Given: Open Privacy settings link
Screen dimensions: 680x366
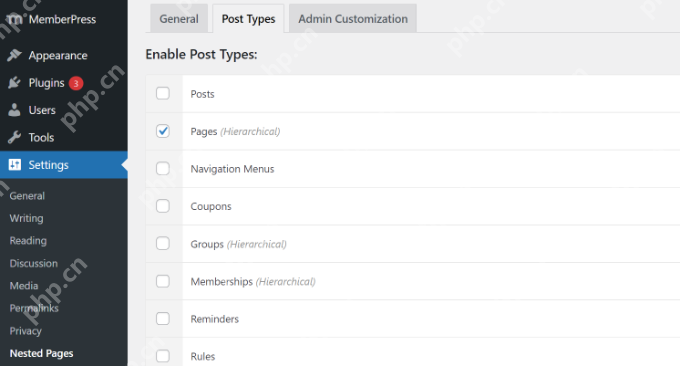Looking at the screenshot, I should (26, 331).
